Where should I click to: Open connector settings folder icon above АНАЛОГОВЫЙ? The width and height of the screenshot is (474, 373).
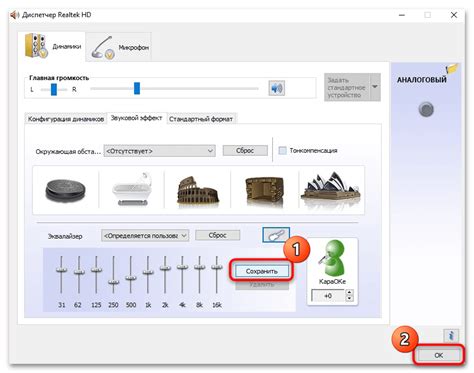(x=453, y=69)
